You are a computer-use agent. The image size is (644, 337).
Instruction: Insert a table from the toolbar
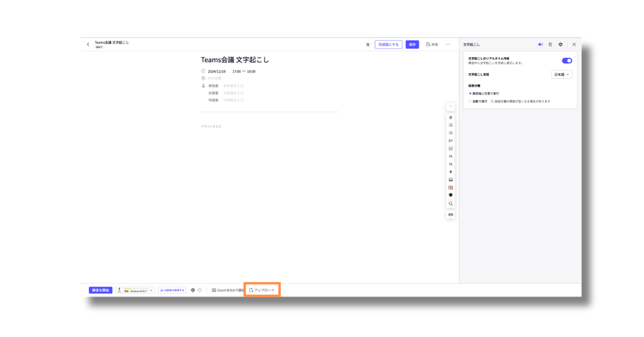(x=451, y=188)
